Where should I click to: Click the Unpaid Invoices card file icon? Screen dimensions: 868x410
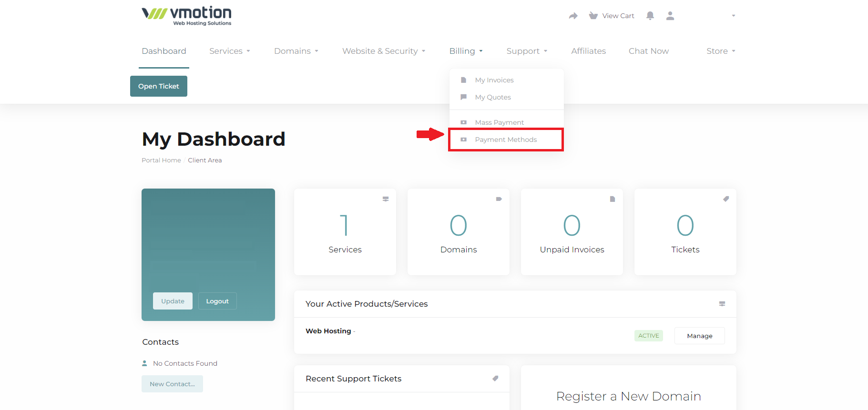(x=613, y=199)
